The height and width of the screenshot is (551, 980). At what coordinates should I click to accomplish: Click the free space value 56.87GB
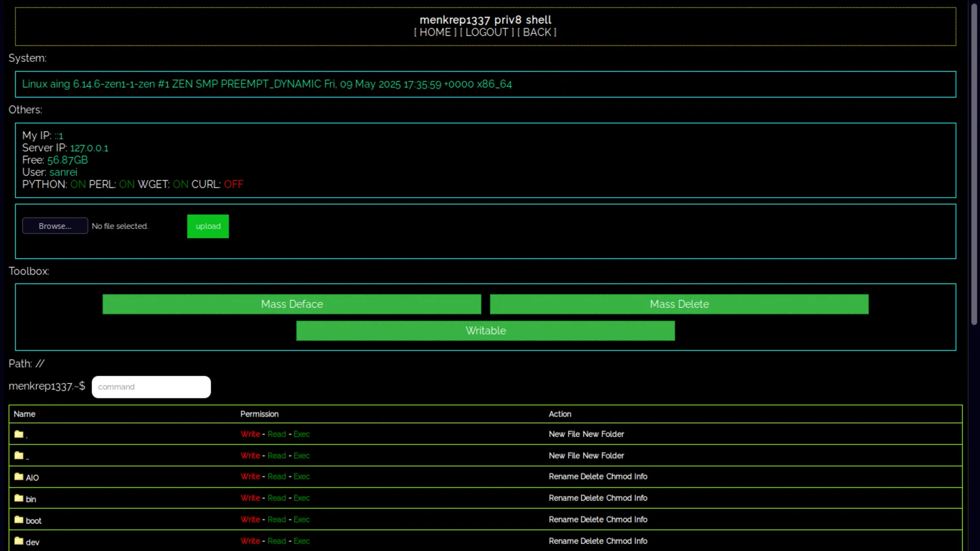click(x=67, y=160)
